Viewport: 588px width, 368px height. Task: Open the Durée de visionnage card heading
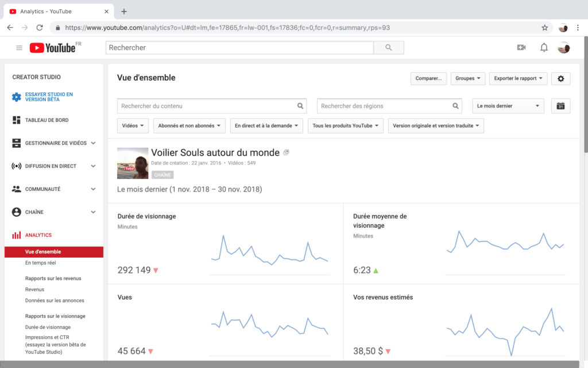pyautogui.click(x=146, y=216)
